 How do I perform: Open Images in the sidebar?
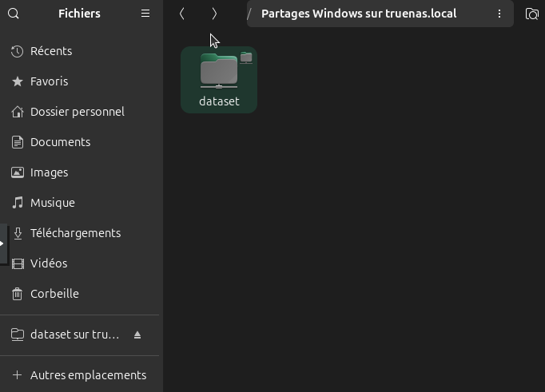point(49,172)
